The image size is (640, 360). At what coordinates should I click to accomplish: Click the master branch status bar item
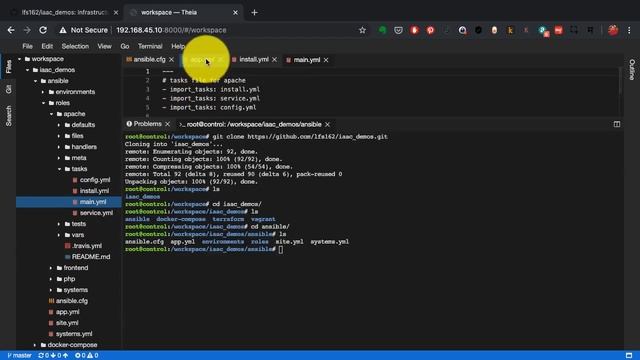(19, 356)
